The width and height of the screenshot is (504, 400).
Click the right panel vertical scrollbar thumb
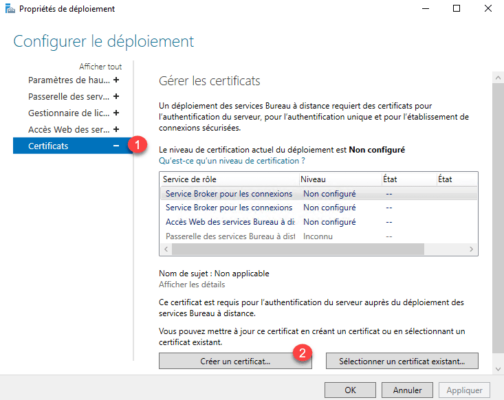click(498, 218)
